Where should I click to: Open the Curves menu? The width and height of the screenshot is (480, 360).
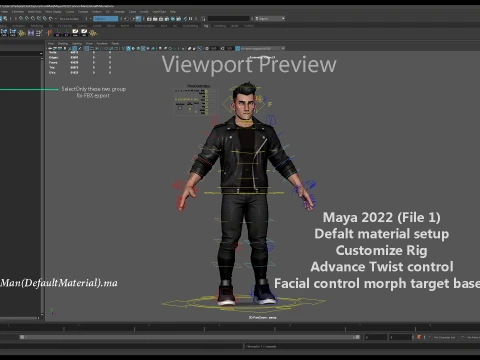click(70, 12)
